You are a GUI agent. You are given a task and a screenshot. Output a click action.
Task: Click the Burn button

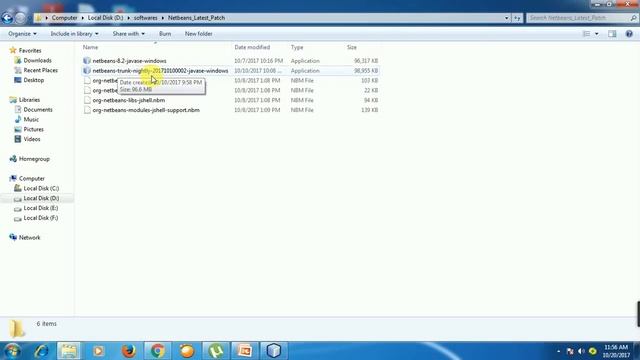165,34
